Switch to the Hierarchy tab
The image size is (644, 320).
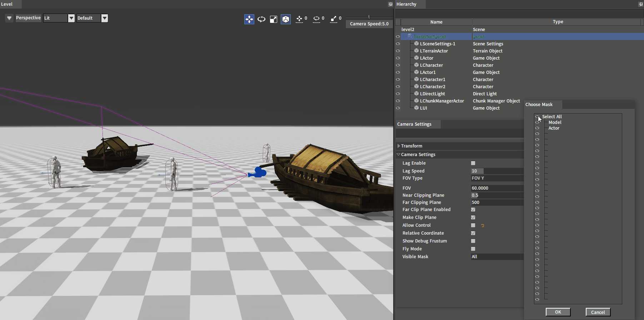[406, 4]
